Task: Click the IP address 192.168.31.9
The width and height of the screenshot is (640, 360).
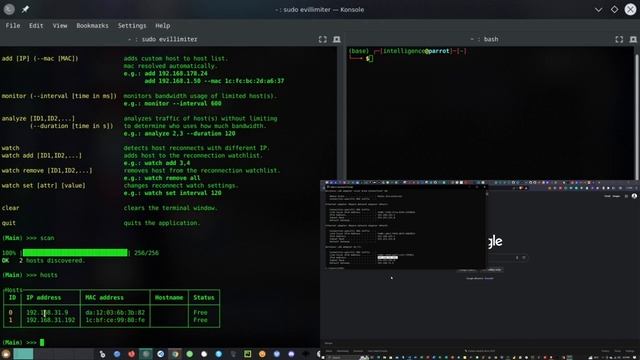Action: 47,312
